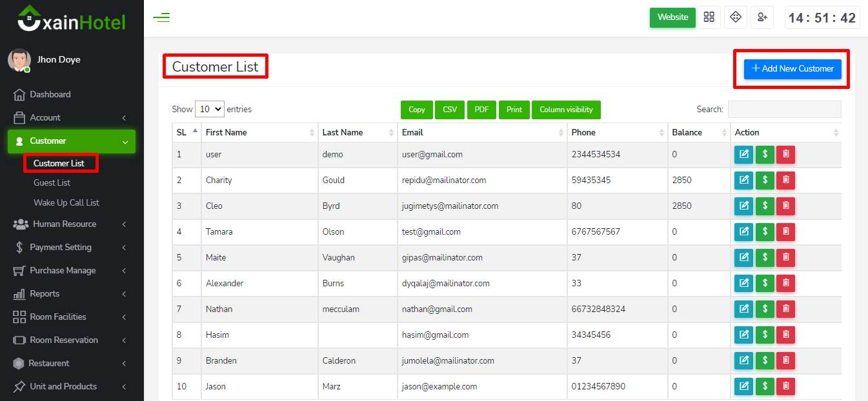Click the add user icon in header
This screenshot has width=868, height=401.
point(762,17)
